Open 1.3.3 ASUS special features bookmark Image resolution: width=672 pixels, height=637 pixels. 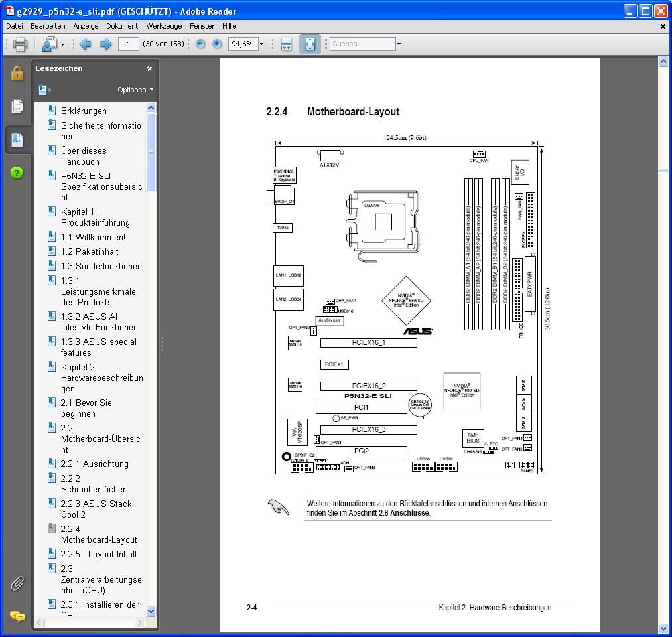click(99, 347)
